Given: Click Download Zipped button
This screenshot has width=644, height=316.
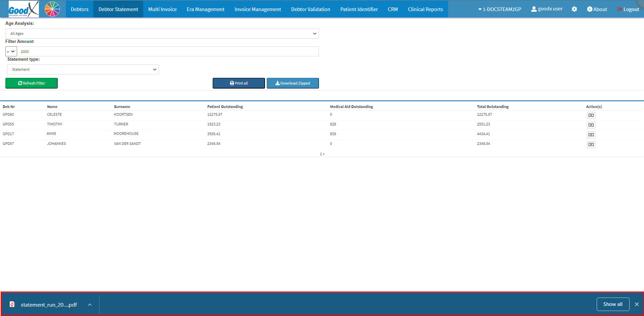Looking at the screenshot, I should click(292, 83).
